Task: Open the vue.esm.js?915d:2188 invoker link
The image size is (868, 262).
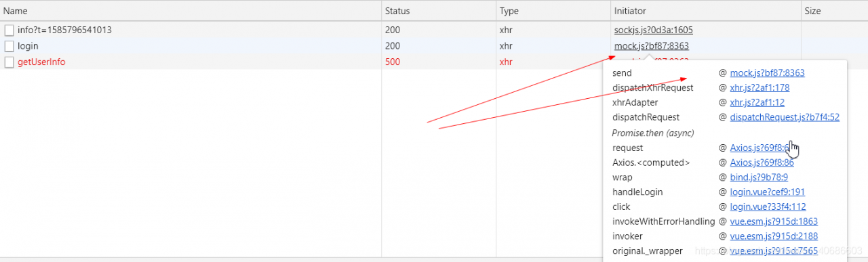Action: tap(774, 236)
